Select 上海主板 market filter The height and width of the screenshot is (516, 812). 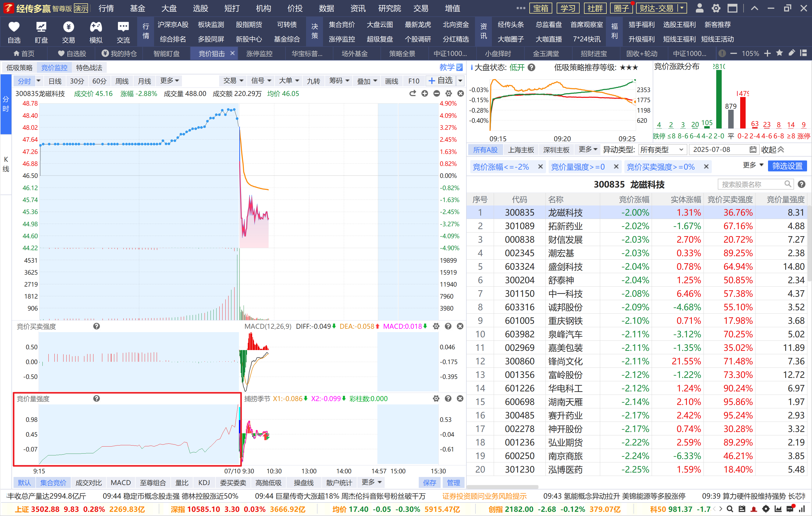[521, 150]
